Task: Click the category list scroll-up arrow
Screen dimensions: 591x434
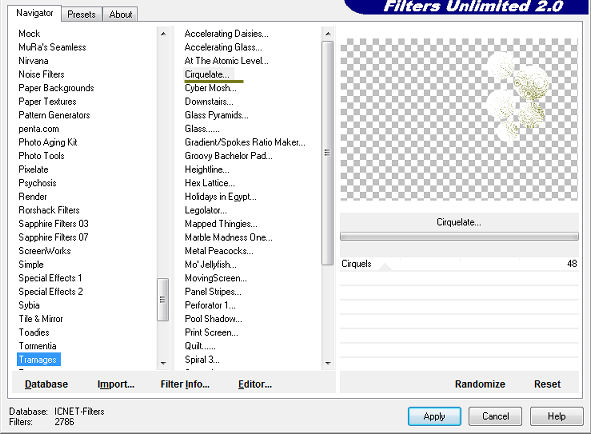Action: pos(163,34)
